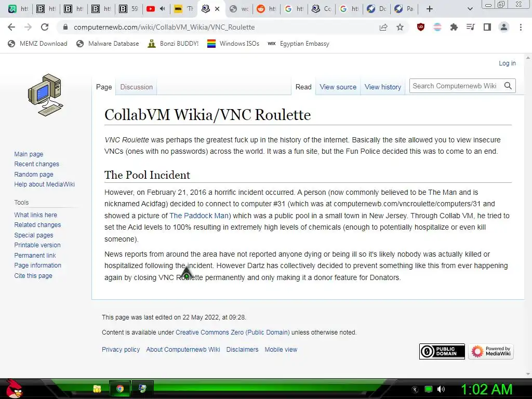Open a new browser tab
Screen dimensions: 532x399
(x=430, y=9)
